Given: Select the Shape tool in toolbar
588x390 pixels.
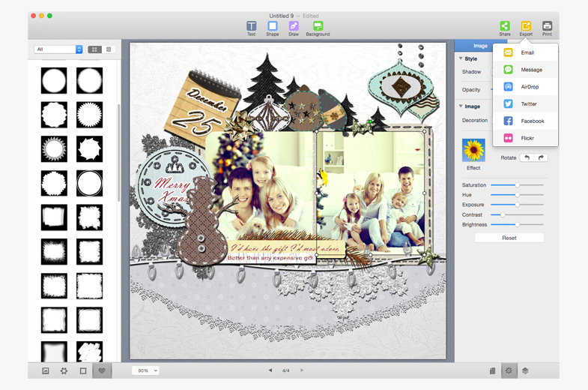Looking at the screenshot, I should pyautogui.click(x=272, y=28).
